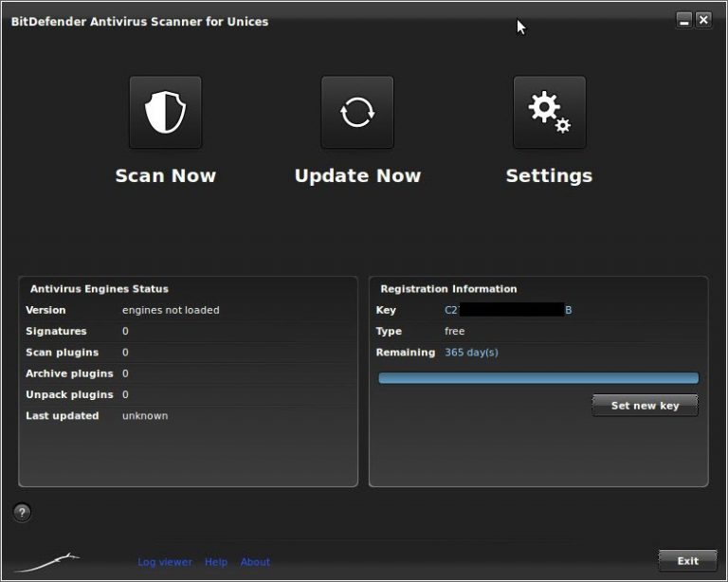Open Settings via the gears icon
Screen dimensions: 728x582
click(x=549, y=112)
